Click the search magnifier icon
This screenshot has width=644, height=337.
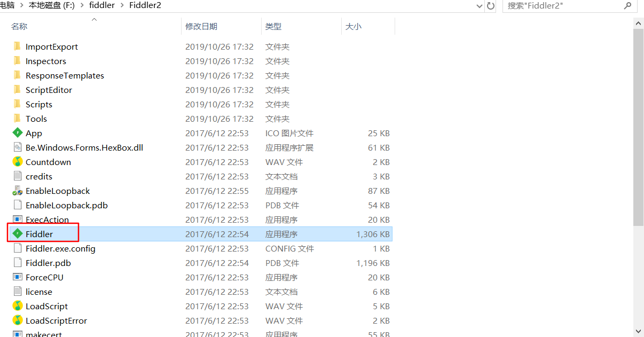tap(628, 6)
